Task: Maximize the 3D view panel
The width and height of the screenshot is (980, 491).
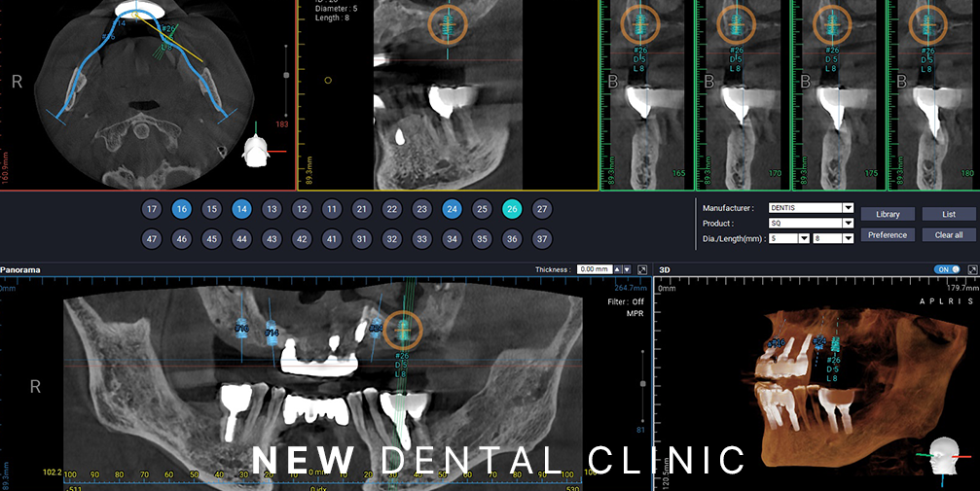Action: click(x=971, y=269)
